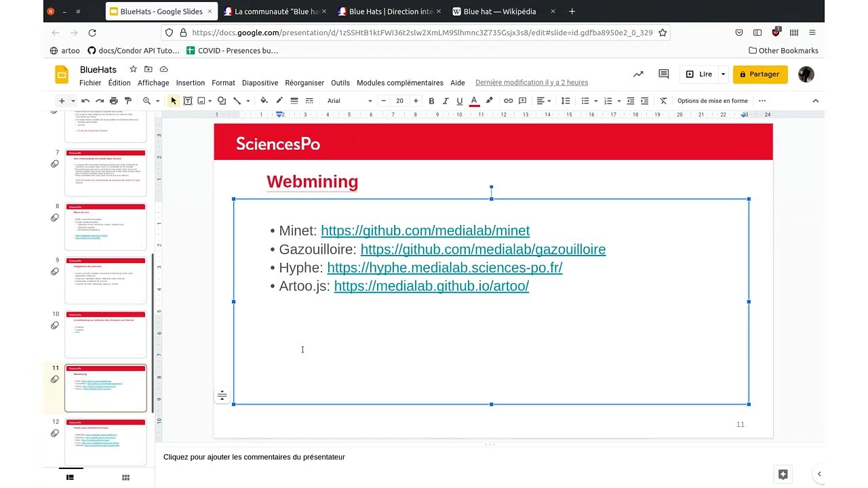Decrease the indent
Viewport: 868px width, 488px height.
click(x=631, y=101)
